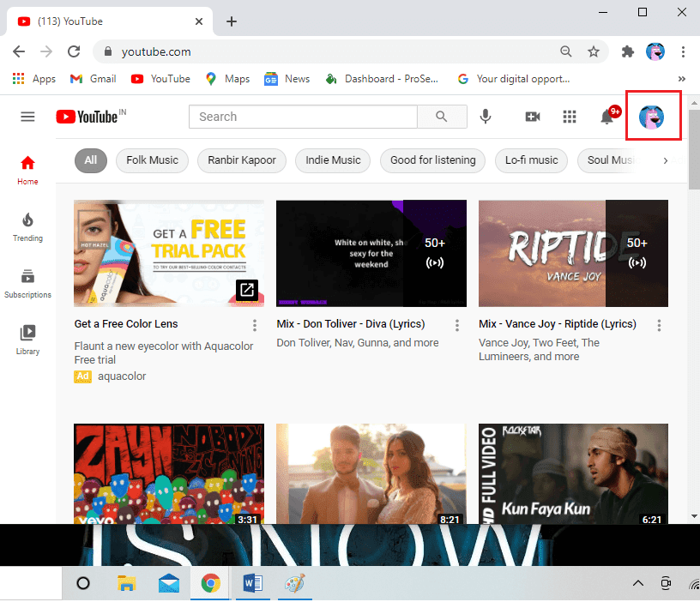This screenshot has width=700, height=602.
Task: Open the YouTube hamburger guide menu
Action: pyautogui.click(x=27, y=117)
